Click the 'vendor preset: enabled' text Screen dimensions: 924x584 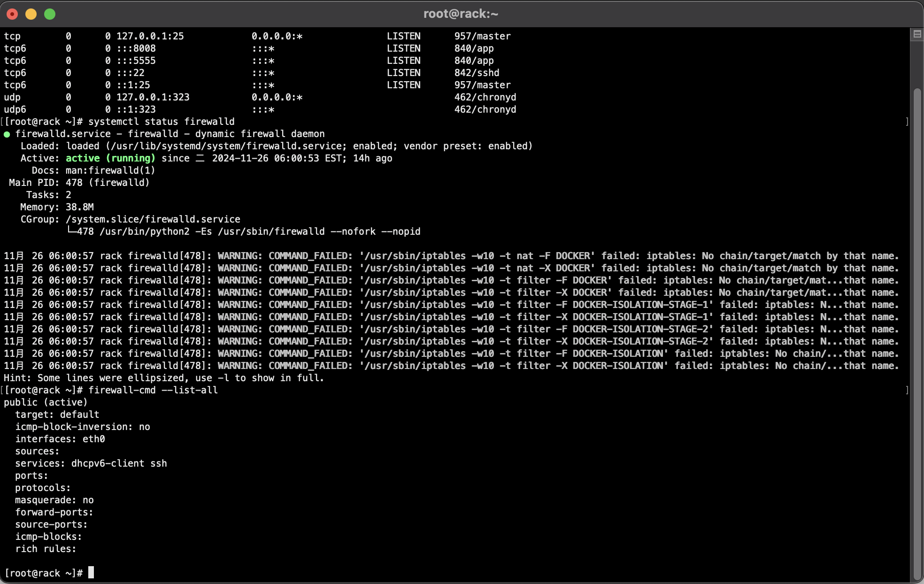466,146
